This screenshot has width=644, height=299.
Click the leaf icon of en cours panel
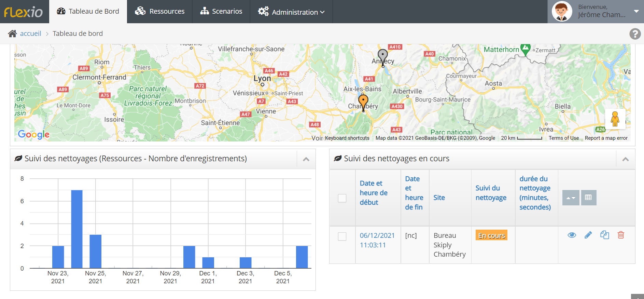[x=338, y=159]
